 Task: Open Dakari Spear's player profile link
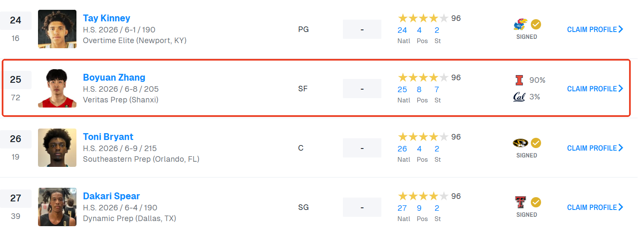point(111,196)
